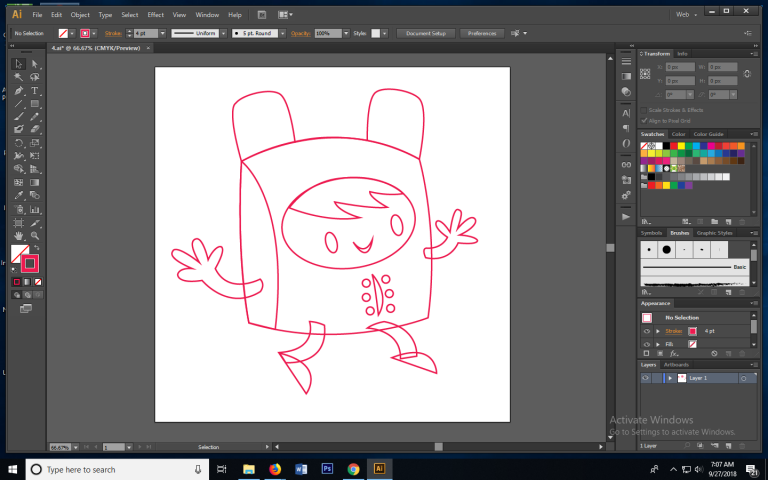The image size is (768, 480).
Task: Select the Hand tool
Action: (18, 235)
